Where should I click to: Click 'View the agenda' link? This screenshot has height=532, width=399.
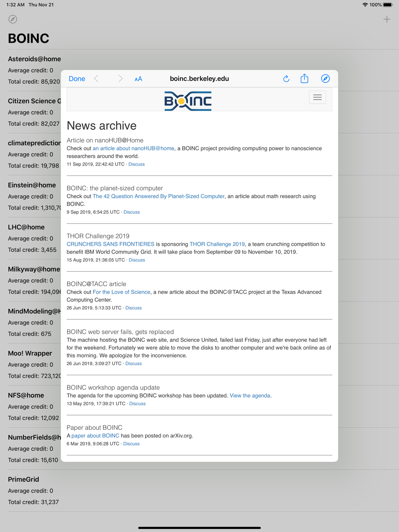(250, 396)
